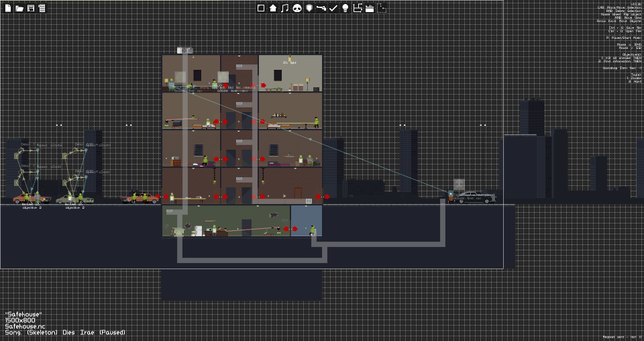Select the square room tool

point(261,8)
